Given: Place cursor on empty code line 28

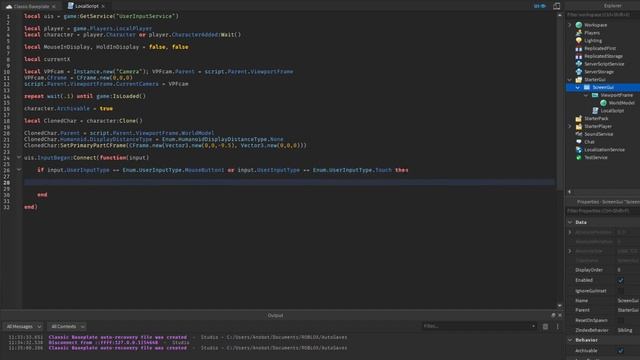Looking at the screenshot, I should pos(289,182).
